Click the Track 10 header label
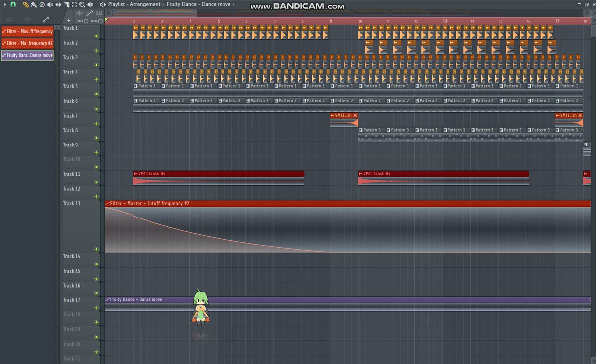 pos(72,159)
